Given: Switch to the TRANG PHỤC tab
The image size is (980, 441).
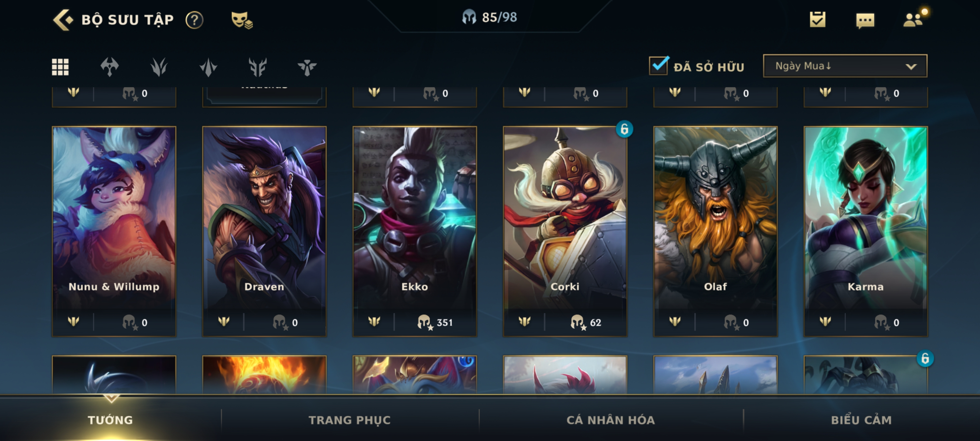Looking at the screenshot, I should [x=350, y=420].
